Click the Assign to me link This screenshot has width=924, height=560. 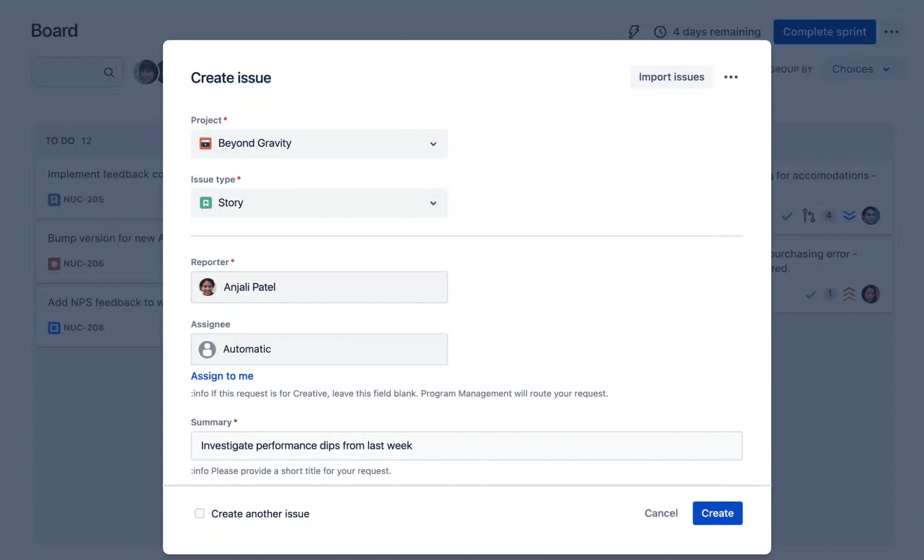[222, 376]
